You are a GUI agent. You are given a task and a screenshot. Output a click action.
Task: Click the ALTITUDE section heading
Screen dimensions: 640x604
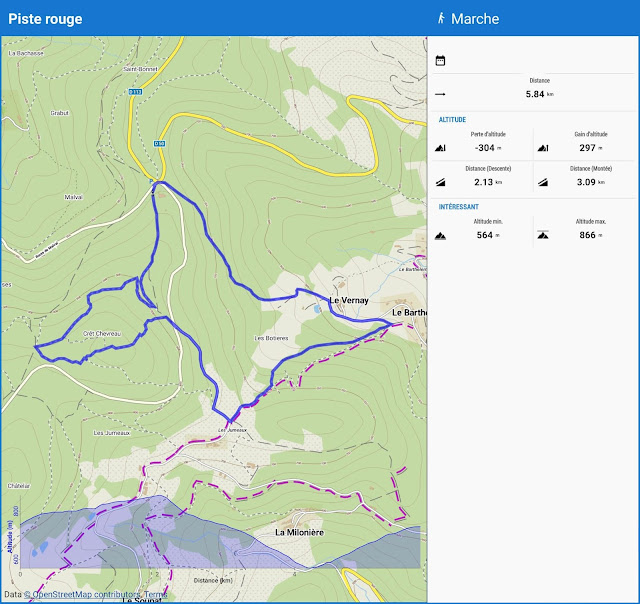click(x=452, y=120)
